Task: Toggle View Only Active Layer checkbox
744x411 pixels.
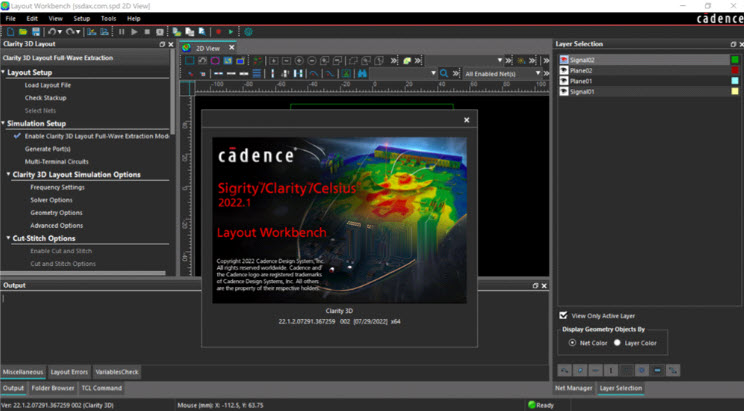Action: point(564,314)
